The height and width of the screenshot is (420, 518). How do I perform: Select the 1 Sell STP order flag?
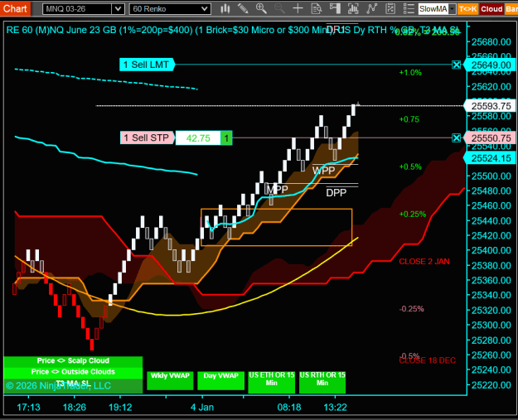(x=148, y=138)
